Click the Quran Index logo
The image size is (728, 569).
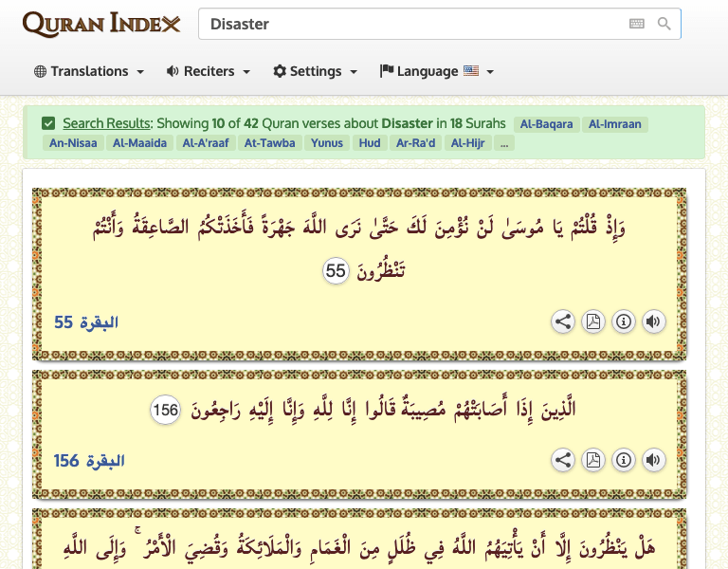click(101, 24)
